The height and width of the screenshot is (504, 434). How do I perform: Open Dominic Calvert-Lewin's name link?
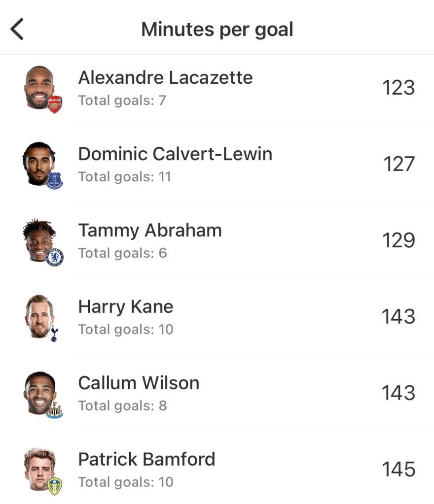(x=175, y=154)
